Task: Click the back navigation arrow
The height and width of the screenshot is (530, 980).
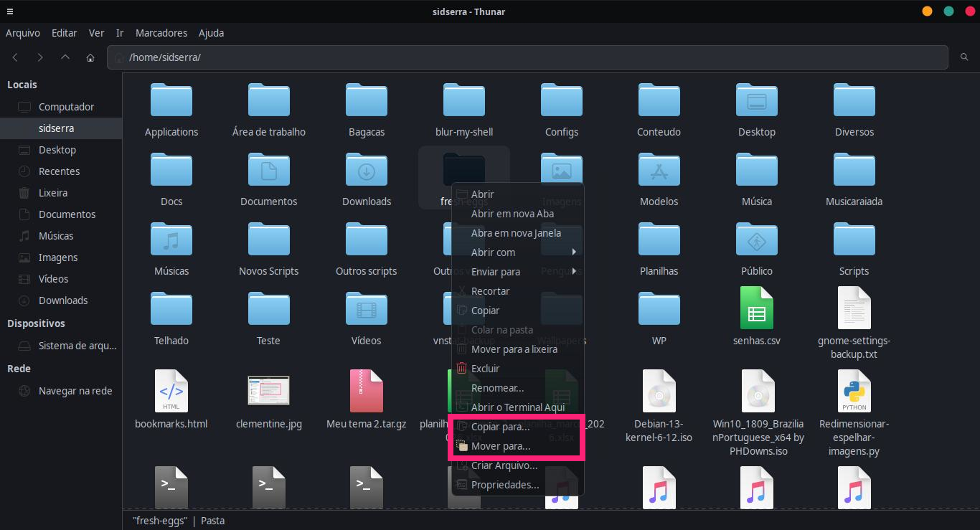Action: pyautogui.click(x=15, y=57)
